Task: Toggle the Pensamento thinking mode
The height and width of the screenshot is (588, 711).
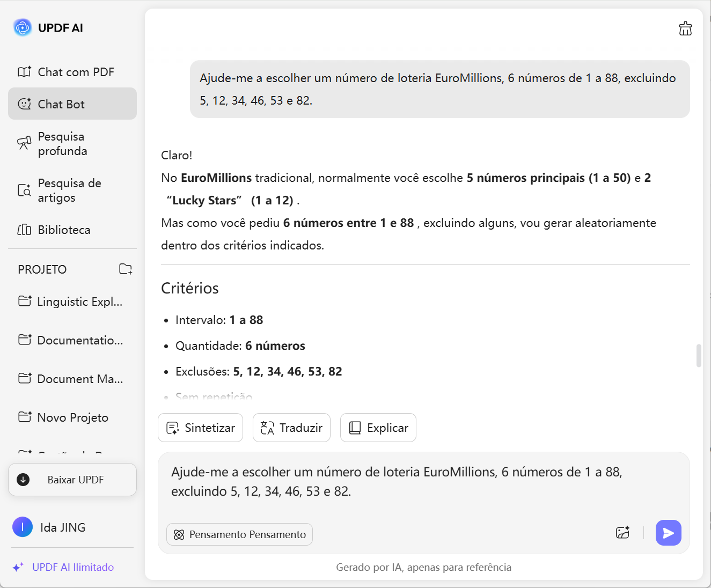Action: tap(239, 534)
